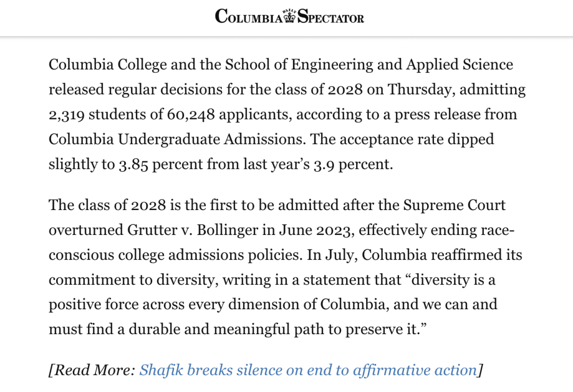The height and width of the screenshot is (392, 573).
Task: Click the crown emblem in the masthead
Action: [289, 17]
